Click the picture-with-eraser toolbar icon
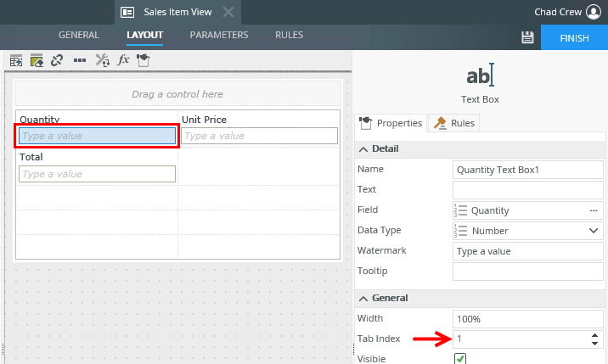This screenshot has width=608, height=364. click(37, 60)
